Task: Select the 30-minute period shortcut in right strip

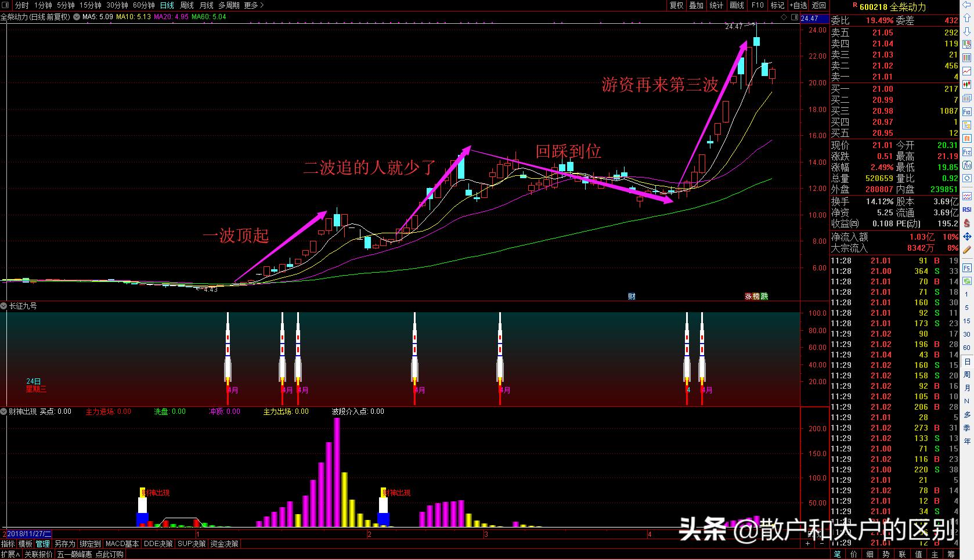Action: pos(967,334)
